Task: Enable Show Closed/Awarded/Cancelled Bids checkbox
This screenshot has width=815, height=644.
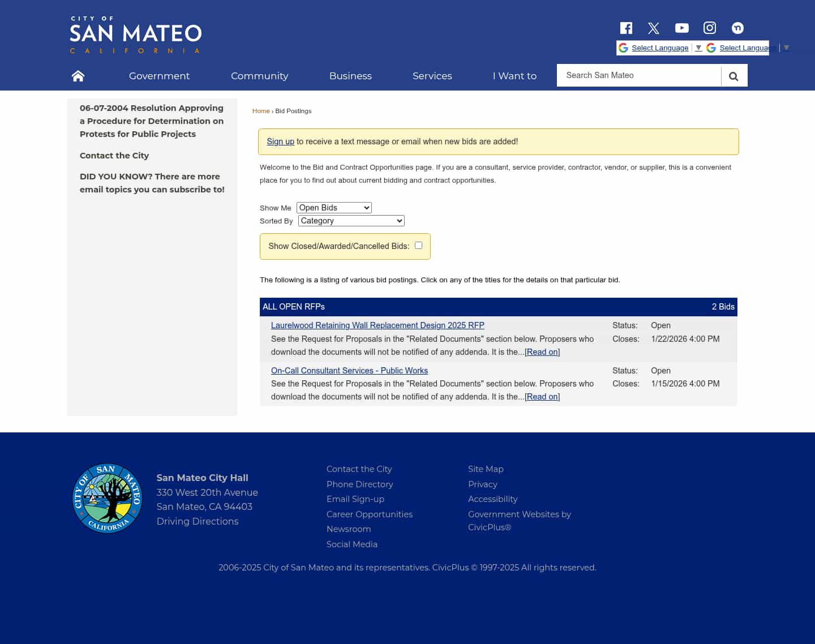Action: 418,245
